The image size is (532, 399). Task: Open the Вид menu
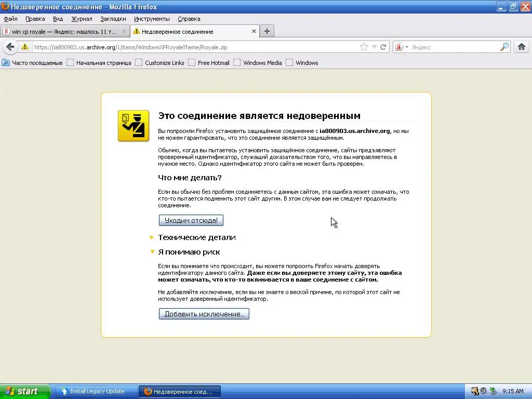pos(58,19)
